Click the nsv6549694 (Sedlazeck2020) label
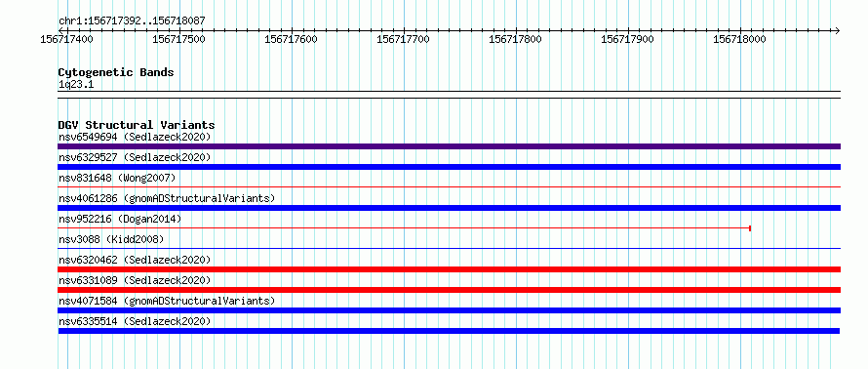The image size is (868, 369). 135,137
